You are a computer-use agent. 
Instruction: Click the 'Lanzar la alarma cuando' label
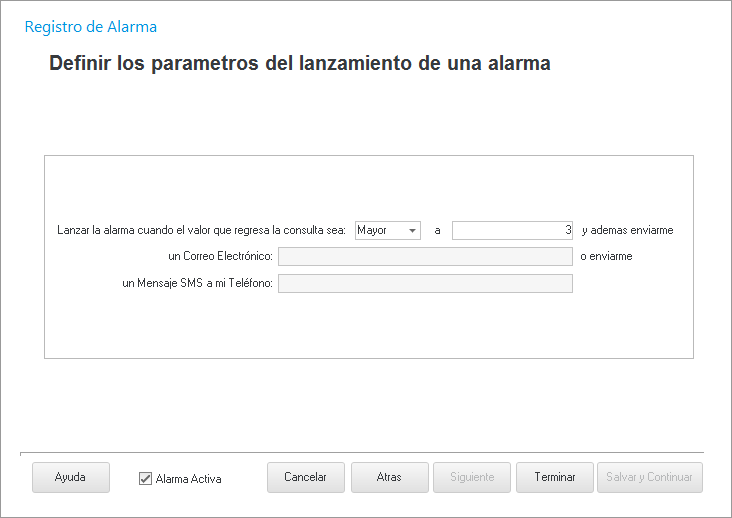[201, 230]
